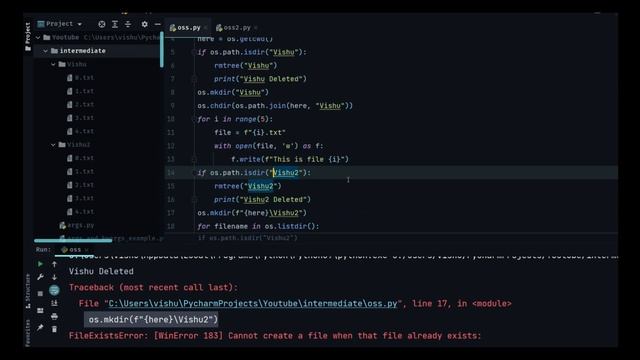Click the up arrow in Run console
Viewport: 640px width, 360px height.
[x=54, y=264]
